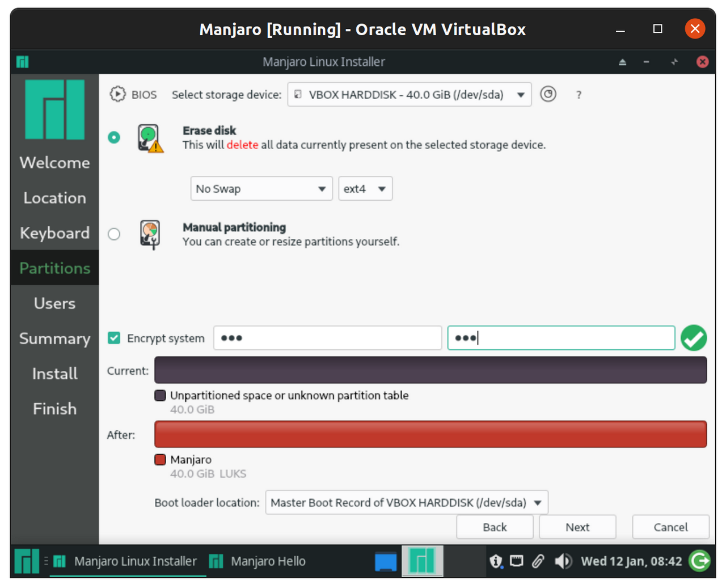Screen dimensions: 726x588
Task: Click the Next button
Action: coord(577,527)
